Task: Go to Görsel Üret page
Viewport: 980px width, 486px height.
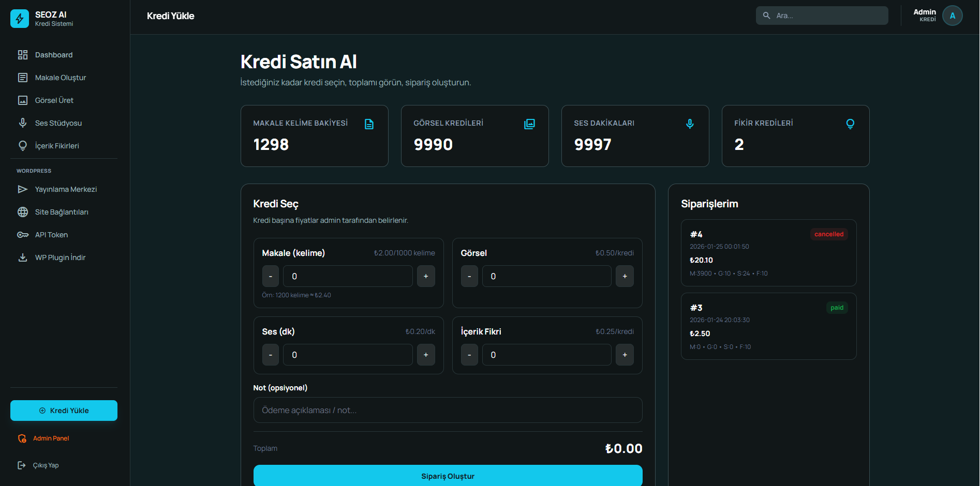Action: [x=64, y=100]
